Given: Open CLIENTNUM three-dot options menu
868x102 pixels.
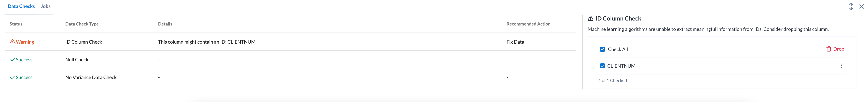Looking at the screenshot, I should click(841, 66).
